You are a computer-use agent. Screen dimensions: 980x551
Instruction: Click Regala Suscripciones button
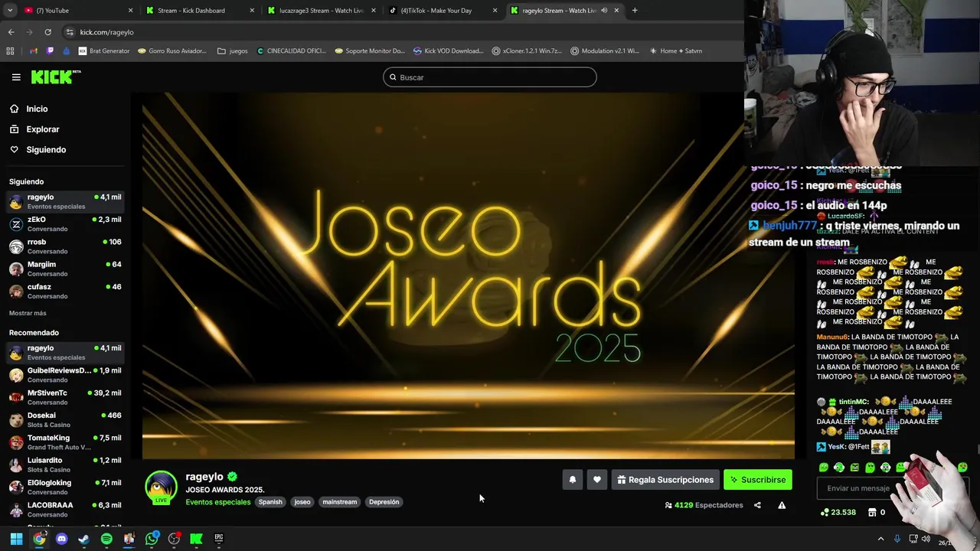(x=665, y=480)
